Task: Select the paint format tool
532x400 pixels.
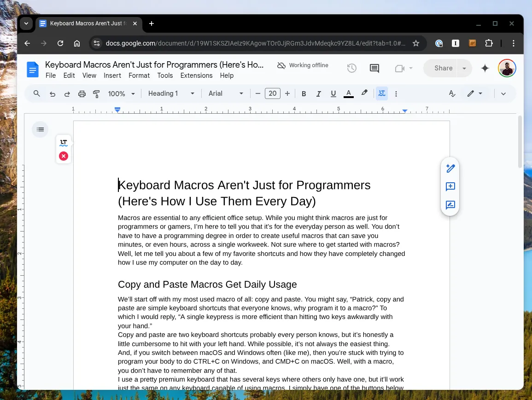Action: point(96,94)
